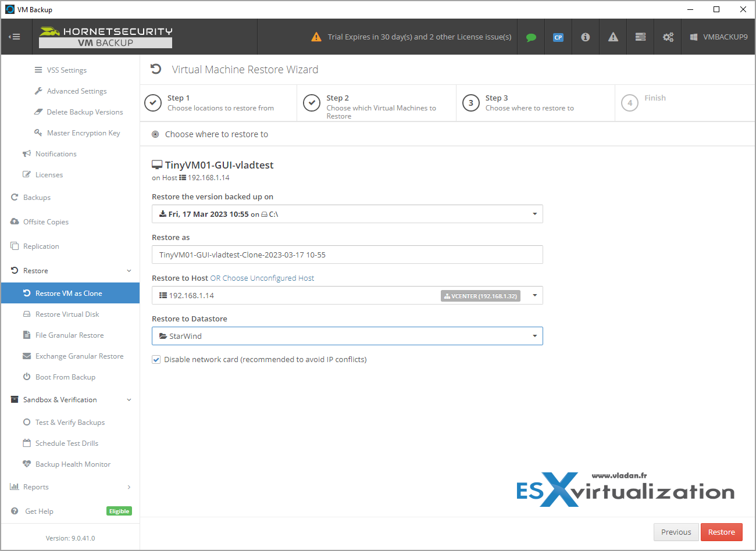The image size is (756, 551).
Task: Open the chat bubble icon in header
Action: 531,37
